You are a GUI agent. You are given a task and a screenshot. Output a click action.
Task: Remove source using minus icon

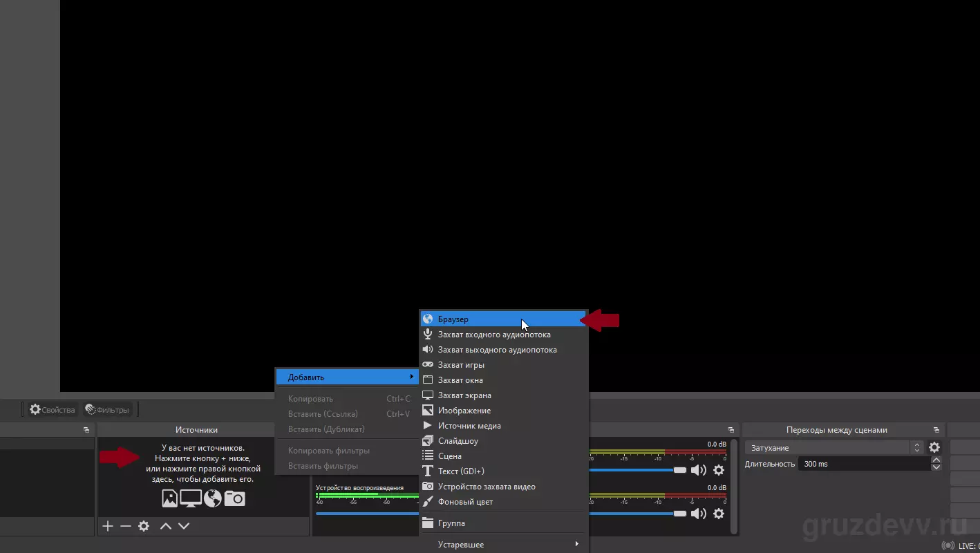pos(125,526)
